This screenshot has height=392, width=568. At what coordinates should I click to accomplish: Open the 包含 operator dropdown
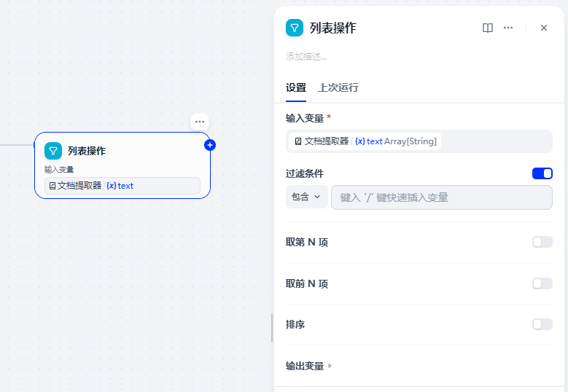click(306, 197)
